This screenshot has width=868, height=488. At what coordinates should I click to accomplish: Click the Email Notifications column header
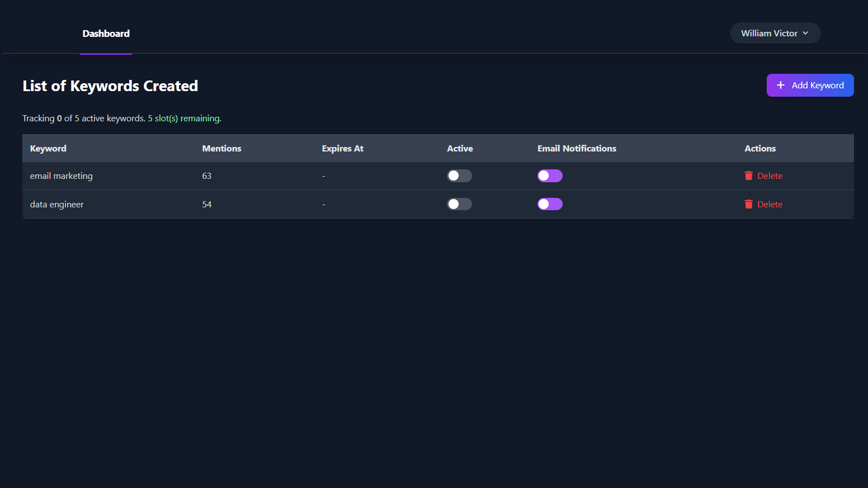pos(577,148)
